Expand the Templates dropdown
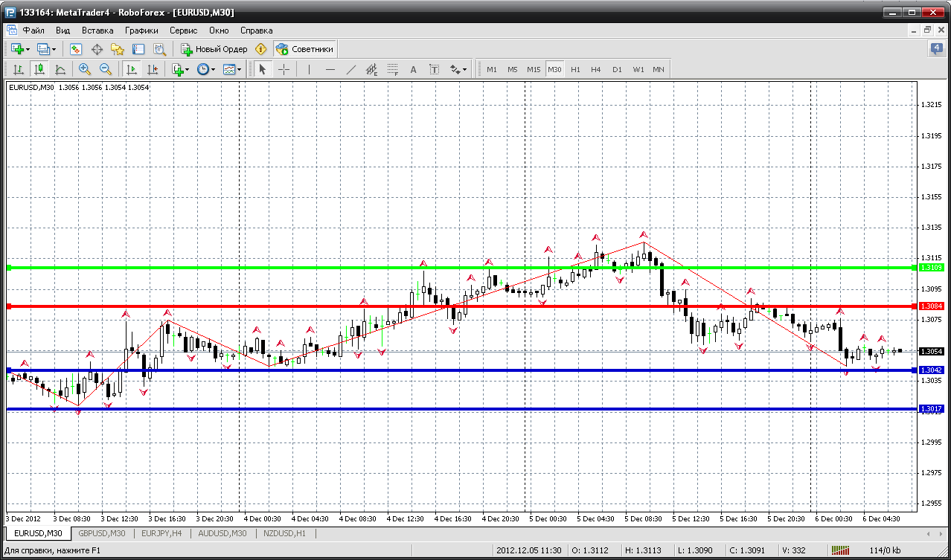This screenshot has height=560, width=951. tap(233, 69)
